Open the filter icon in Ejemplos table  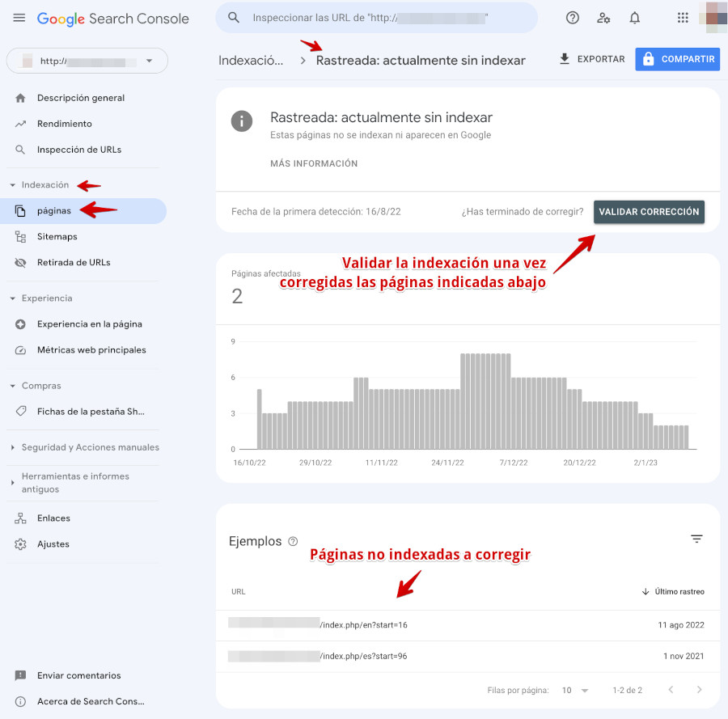696,539
